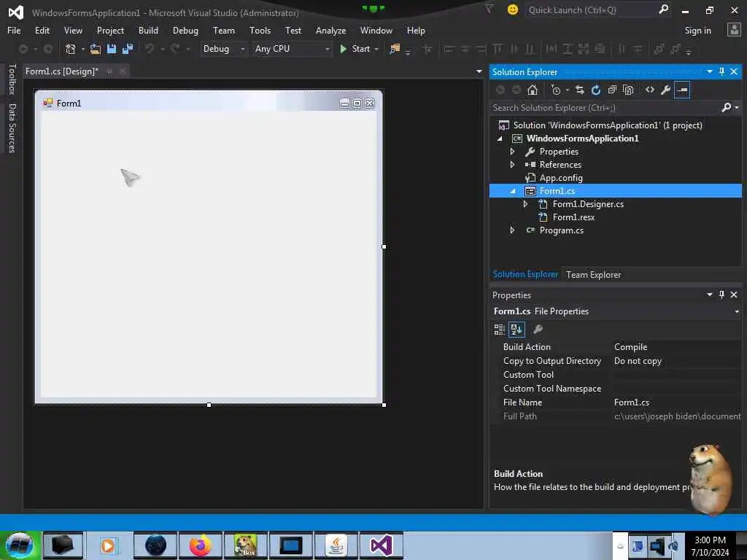
Task: Click the search magnifier in Solution Explorer
Action: (726, 108)
